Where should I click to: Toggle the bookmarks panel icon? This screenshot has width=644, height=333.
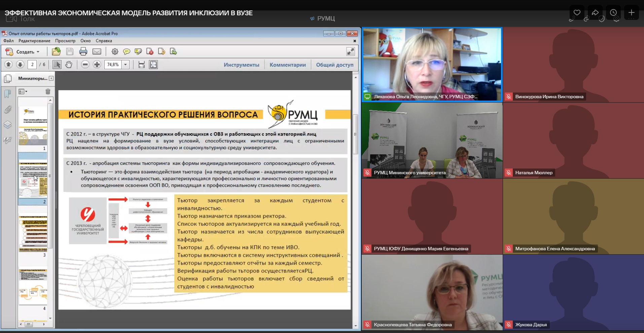pos(8,94)
